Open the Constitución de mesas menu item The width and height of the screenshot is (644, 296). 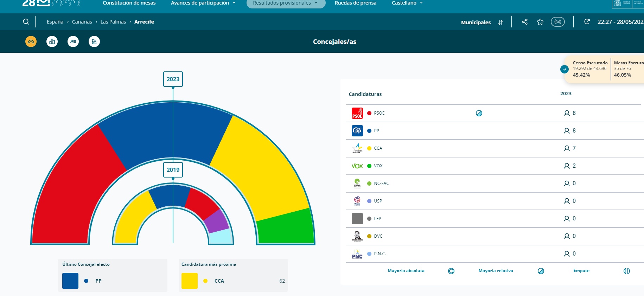129,3
